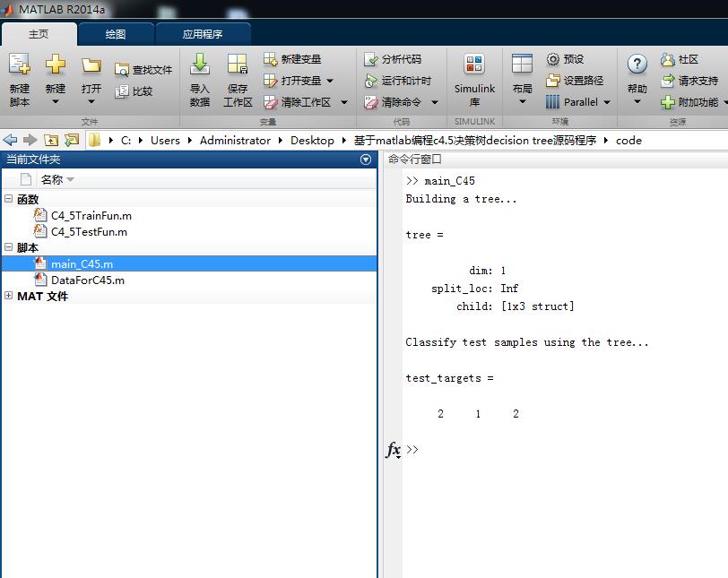The image size is (728, 578).
Task: Collapse the Functions (函数) group
Action: tap(8, 199)
